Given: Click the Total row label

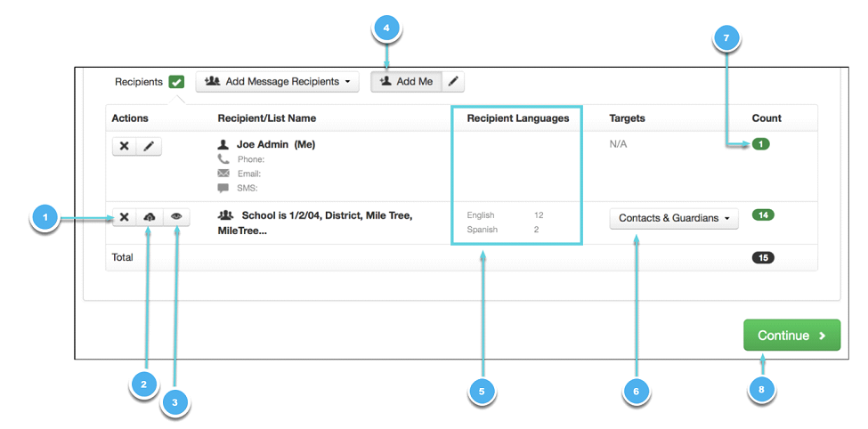Looking at the screenshot, I should pyautogui.click(x=122, y=257).
